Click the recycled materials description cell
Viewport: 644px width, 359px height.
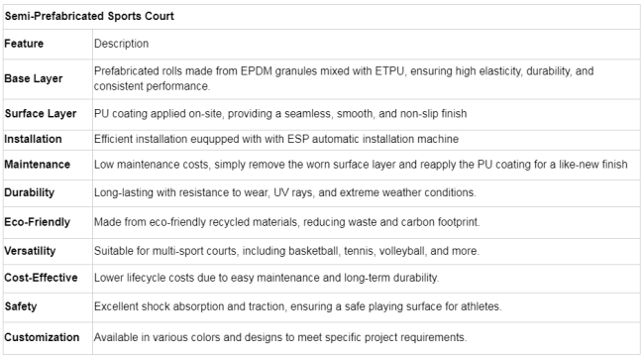tap(367, 222)
